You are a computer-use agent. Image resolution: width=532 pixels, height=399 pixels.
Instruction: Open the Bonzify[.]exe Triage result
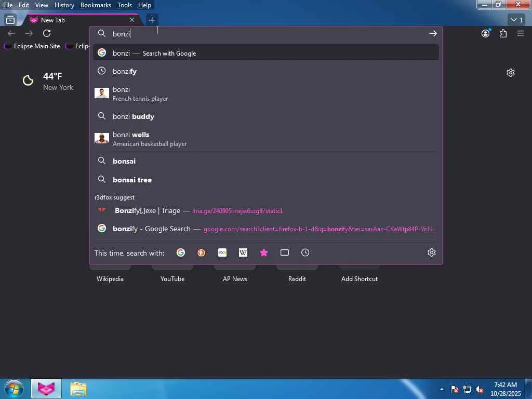tap(265, 210)
